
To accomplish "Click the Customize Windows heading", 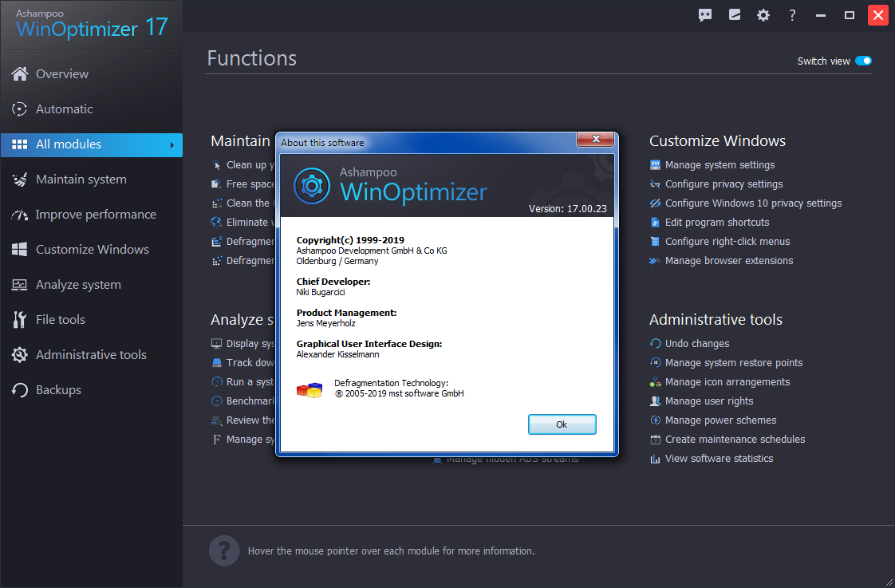I will [x=717, y=141].
